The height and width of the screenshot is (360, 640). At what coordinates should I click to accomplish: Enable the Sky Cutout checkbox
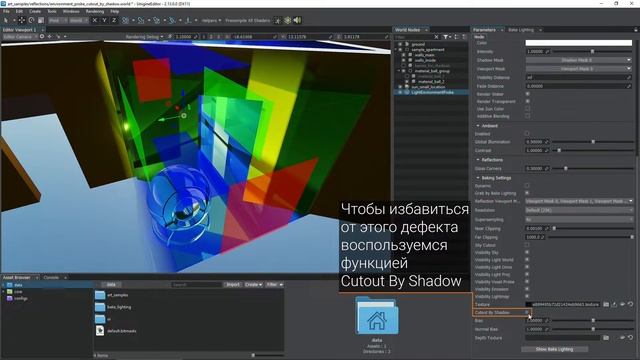tap(527, 245)
